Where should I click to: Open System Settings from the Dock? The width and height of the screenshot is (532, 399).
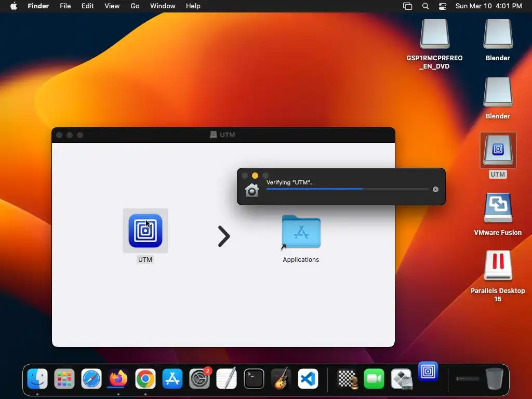click(x=199, y=379)
